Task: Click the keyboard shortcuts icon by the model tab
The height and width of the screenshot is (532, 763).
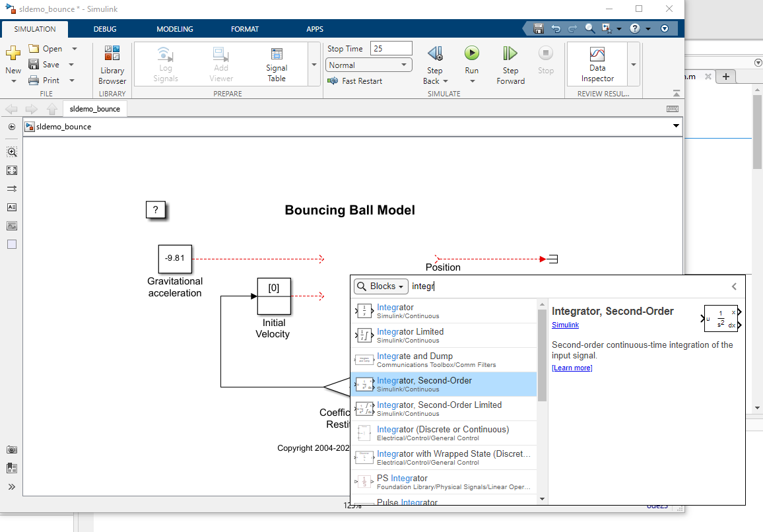Action: pos(673,109)
